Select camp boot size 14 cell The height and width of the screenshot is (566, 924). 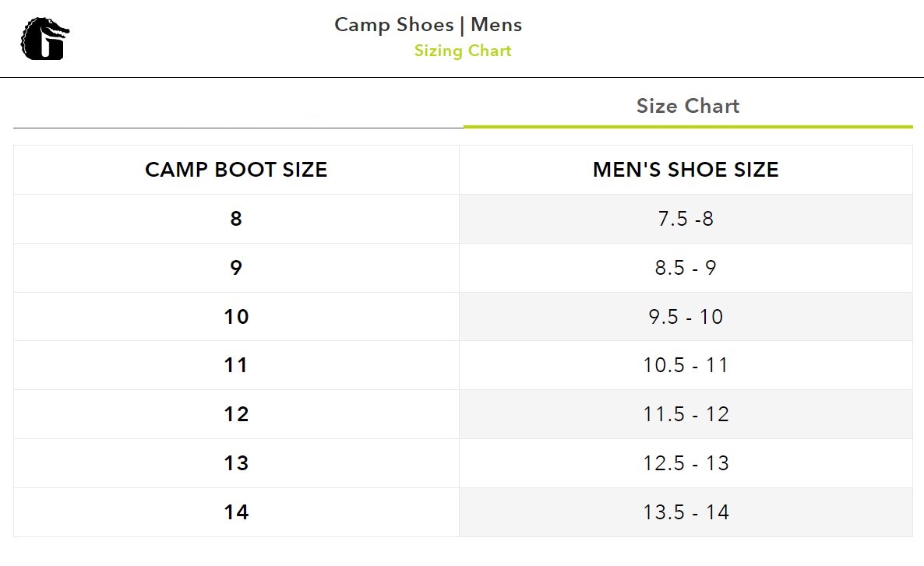pyautogui.click(x=236, y=512)
